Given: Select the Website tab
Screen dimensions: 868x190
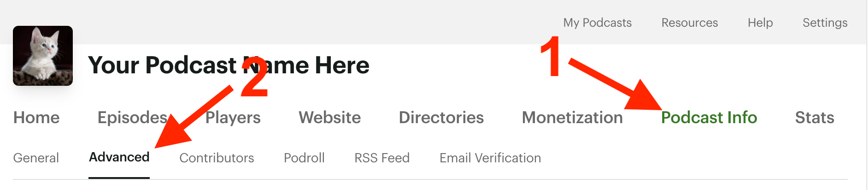Looking at the screenshot, I should point(329,118).
